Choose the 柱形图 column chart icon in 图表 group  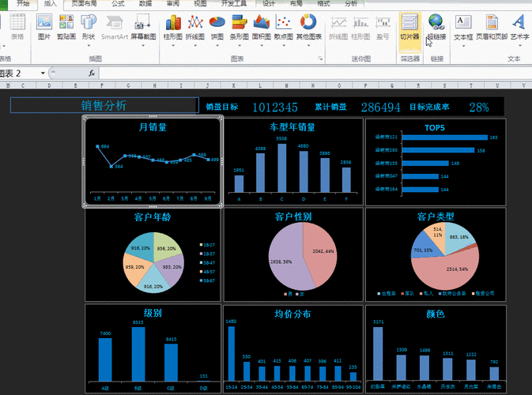pyautogui.click(x=173, y=23)
